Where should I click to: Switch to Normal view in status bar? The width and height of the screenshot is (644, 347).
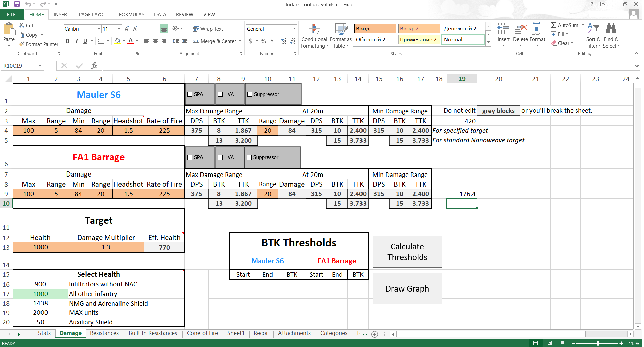pos(536,343)
